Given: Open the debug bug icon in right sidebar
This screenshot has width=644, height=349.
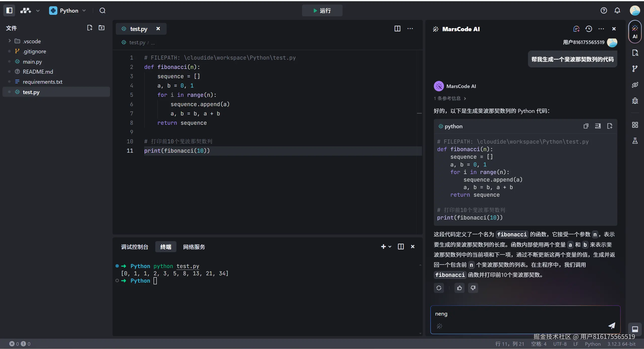Looking at the screenshot, I should coord(635,101).
